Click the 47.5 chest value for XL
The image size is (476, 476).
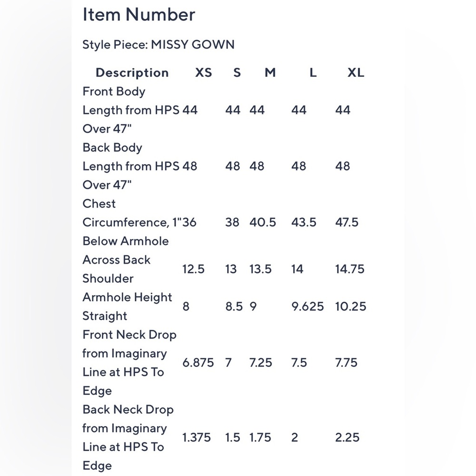[x=347, y=222]
